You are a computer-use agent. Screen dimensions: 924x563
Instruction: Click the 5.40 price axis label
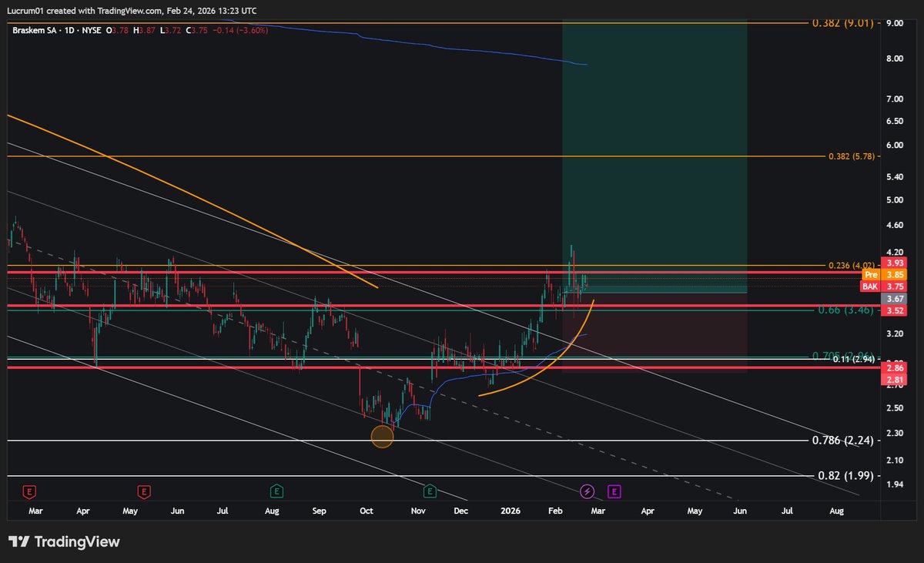coord(895,177)
